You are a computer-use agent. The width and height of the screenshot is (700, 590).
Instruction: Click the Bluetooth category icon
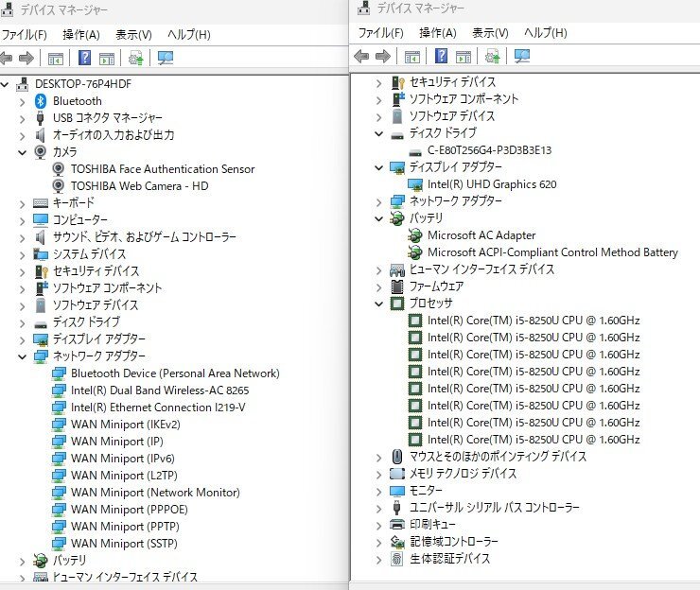coord(40,101)
